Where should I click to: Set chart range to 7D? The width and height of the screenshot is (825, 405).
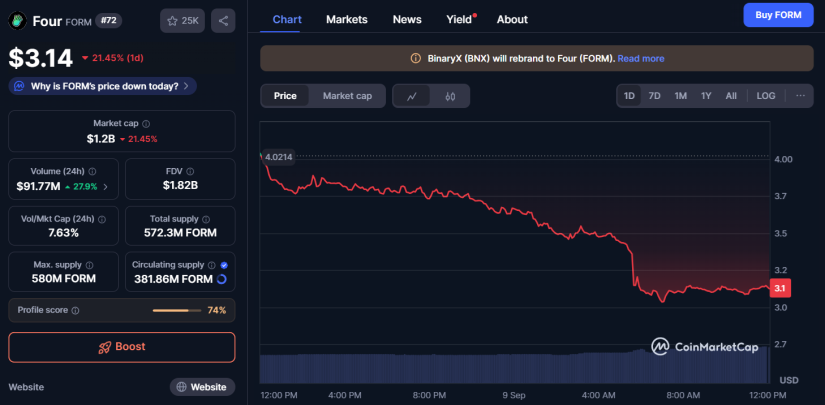pos(655,96)
